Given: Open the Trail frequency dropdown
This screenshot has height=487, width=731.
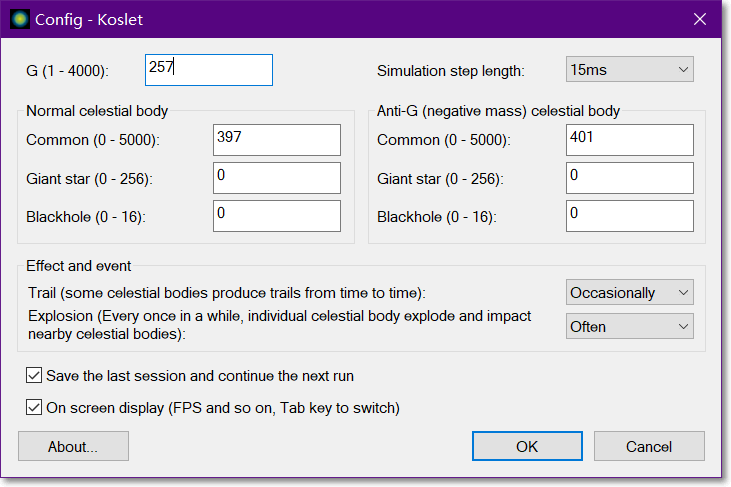Looking at the screenshot, I should click(629, 292).
